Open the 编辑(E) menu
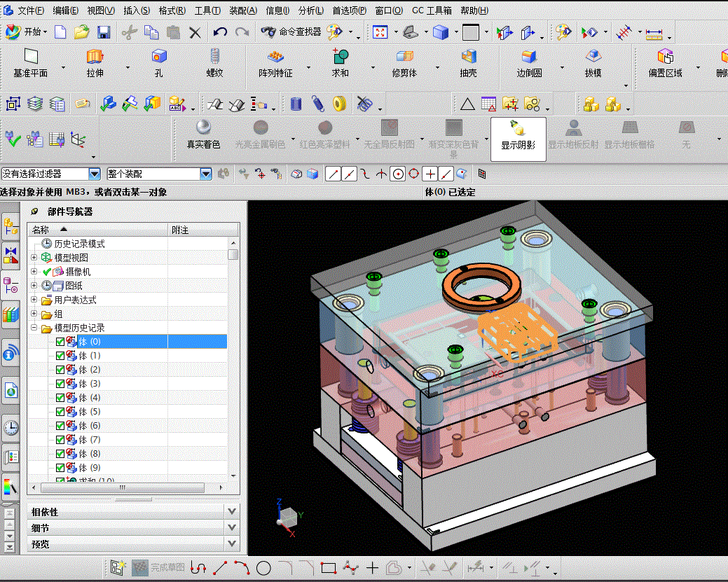Screen dimensions: 728x582 (x=65, y=11)
